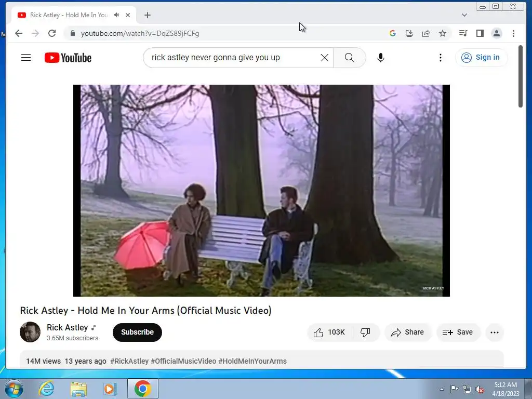
Task: Click the address bar URL
Action: [140, 33]
